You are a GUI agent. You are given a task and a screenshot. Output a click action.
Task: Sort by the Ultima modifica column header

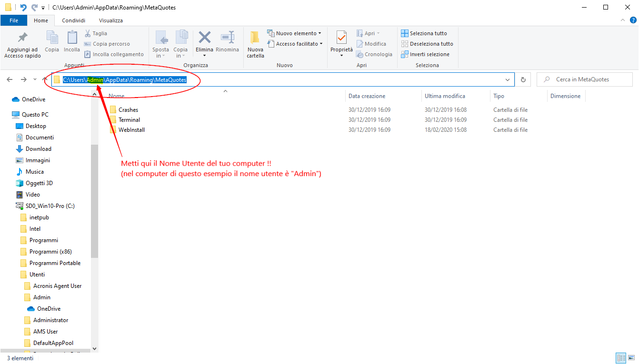445,96
